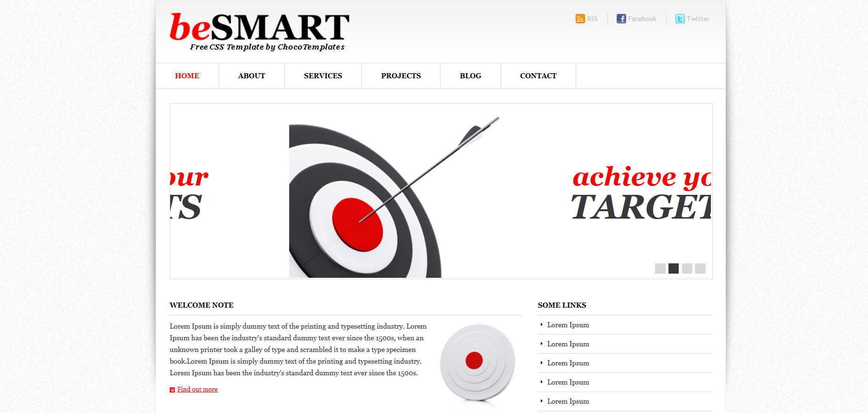Click the Facebook icon in header
Image resolution: width=868 pixels, height=413 pixels.
pos(621,19)
